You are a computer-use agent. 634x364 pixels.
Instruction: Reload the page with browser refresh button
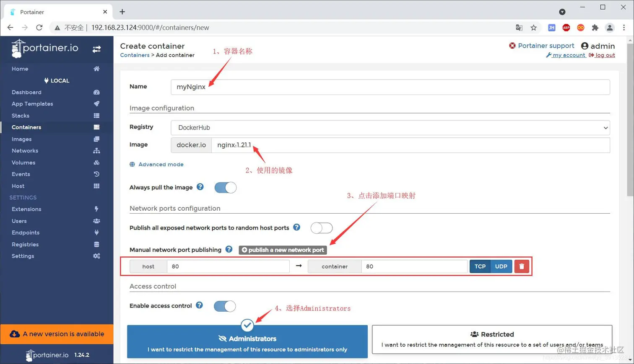(39, 28)
